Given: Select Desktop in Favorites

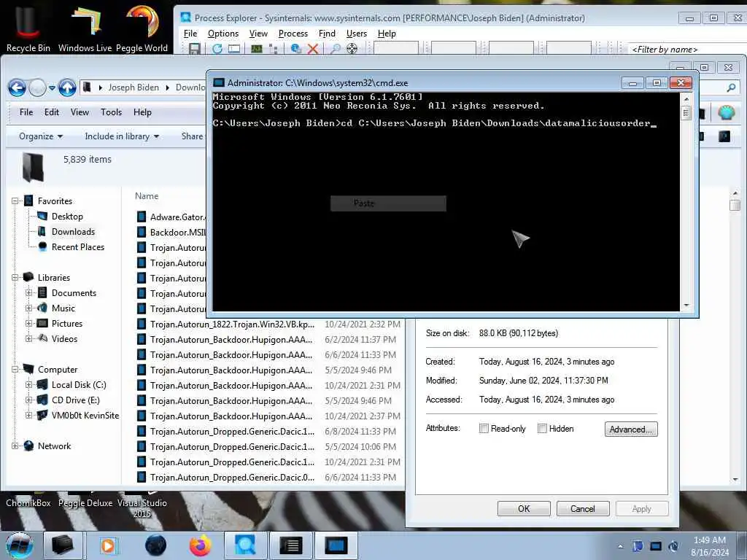Looking at the screenshot, I should (67, 217).
